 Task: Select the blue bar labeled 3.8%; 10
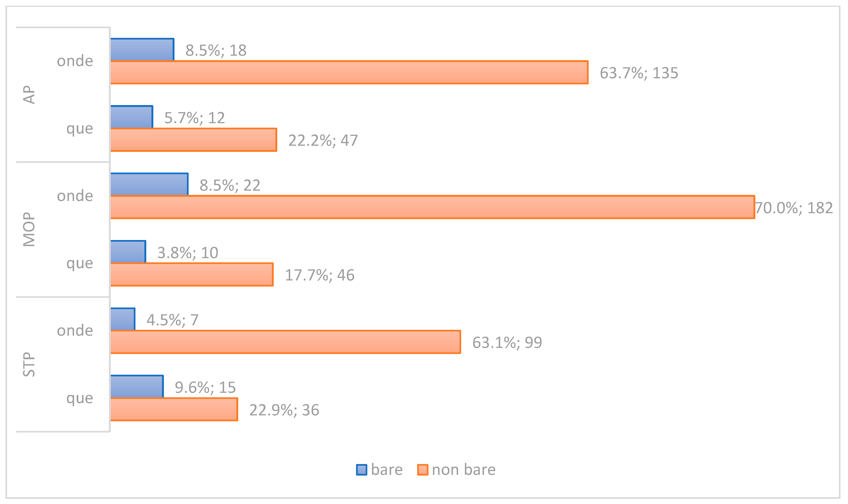(128, 252)
